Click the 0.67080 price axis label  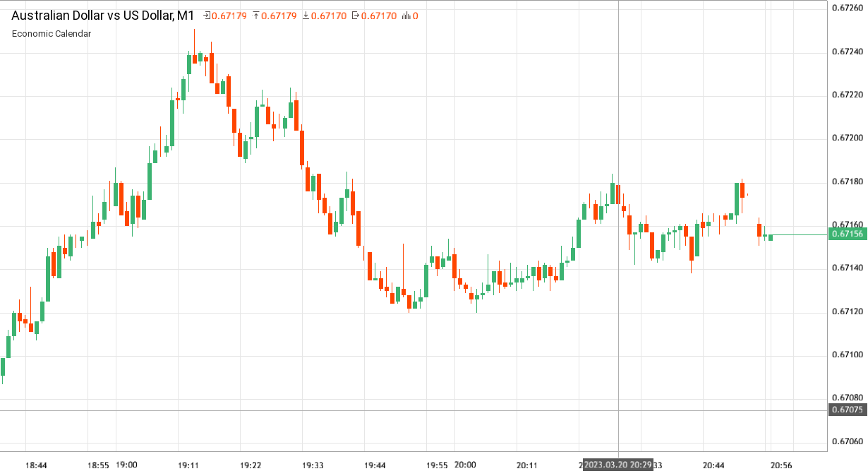(848, 398)
